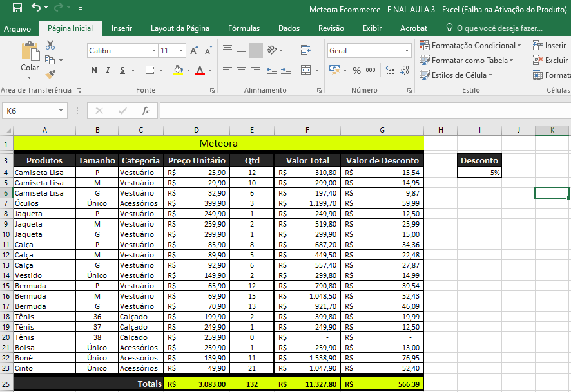Select the Format Painter brush
The height and width of the screenshot is (392, 571).
(x=50, y=75)
